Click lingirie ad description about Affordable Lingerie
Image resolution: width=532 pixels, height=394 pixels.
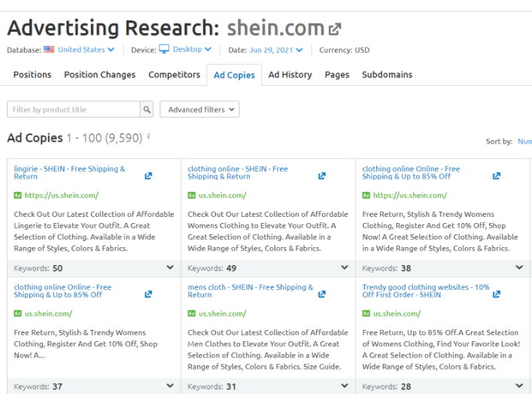(94, 231)
